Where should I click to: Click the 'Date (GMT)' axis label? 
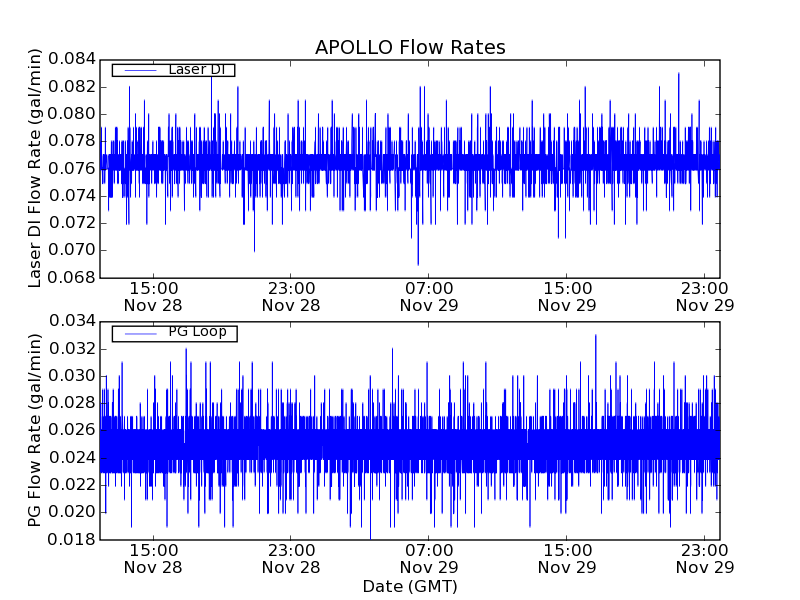click(x=410, y=587)
